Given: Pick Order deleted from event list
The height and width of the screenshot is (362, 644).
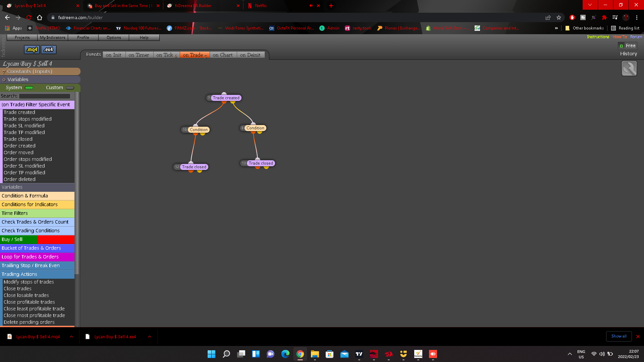Looking at the screenshot, I should click(19, 179).
